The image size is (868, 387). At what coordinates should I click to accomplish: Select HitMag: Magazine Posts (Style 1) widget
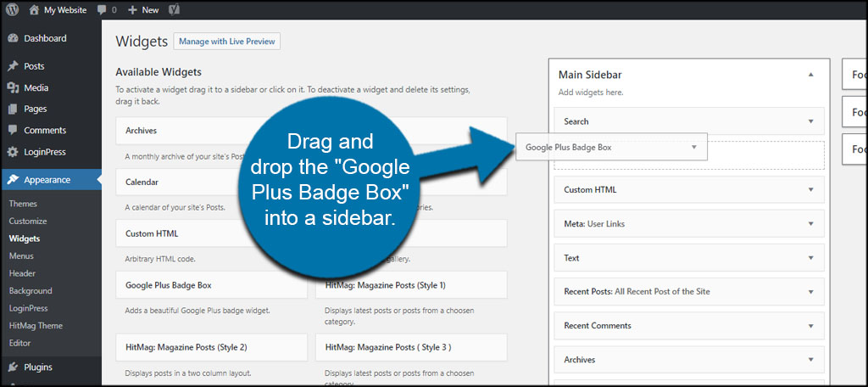click(x=411, y=285)
